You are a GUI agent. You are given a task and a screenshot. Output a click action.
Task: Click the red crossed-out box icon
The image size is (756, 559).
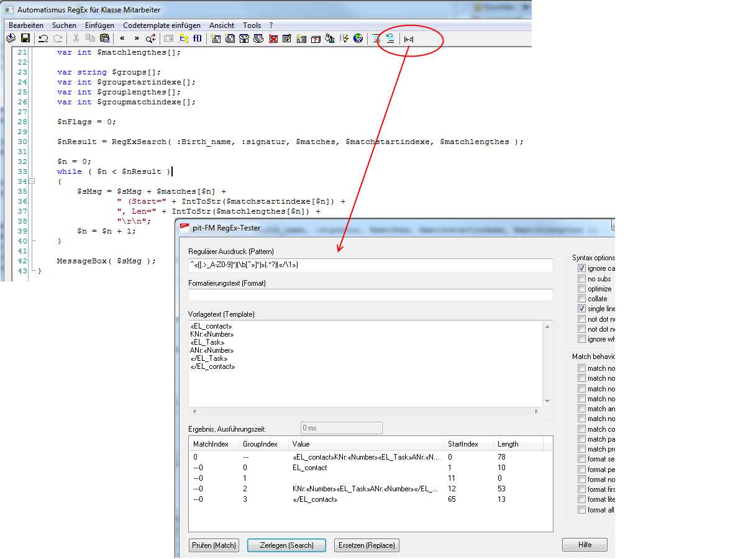click(x=273, y=38)
